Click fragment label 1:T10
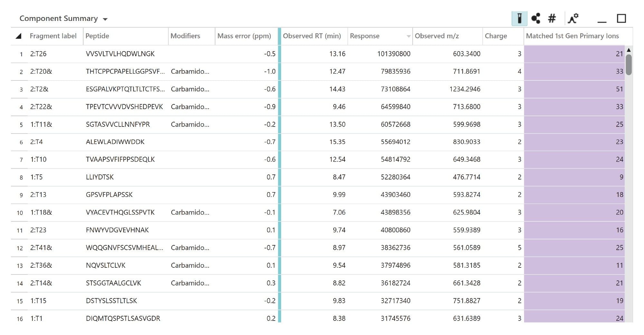644x335 pixels. (38, 160)
